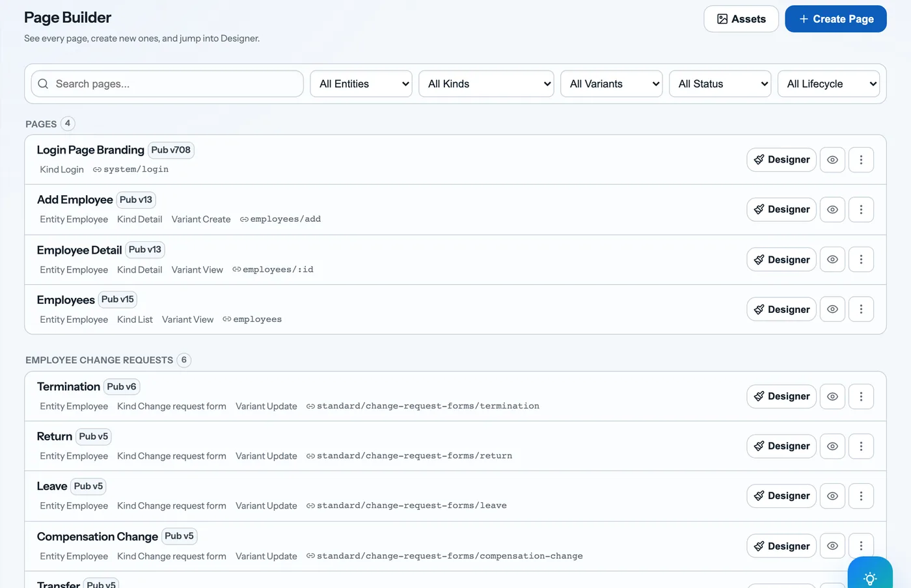Viewport: 911px width, 588px height.
Task: Click the Pub v15 badge
Action: [x=118, y=299]
